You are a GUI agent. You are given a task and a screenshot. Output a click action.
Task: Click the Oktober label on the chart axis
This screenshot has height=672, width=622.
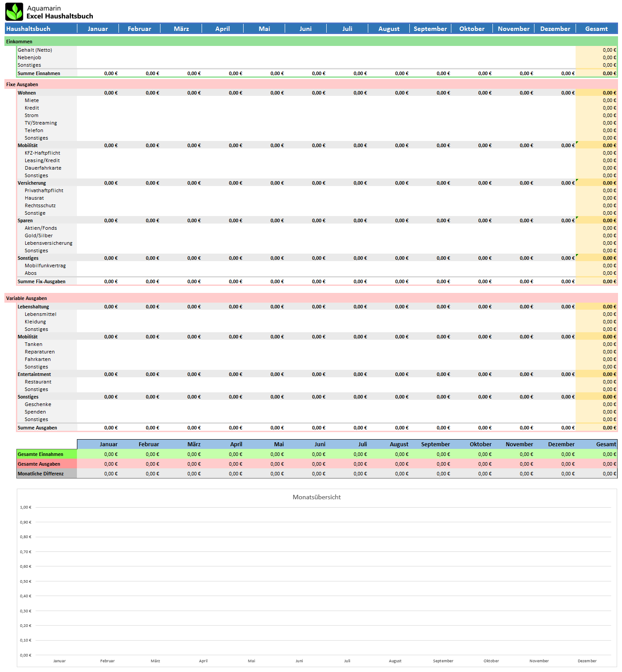click(491, 661)
